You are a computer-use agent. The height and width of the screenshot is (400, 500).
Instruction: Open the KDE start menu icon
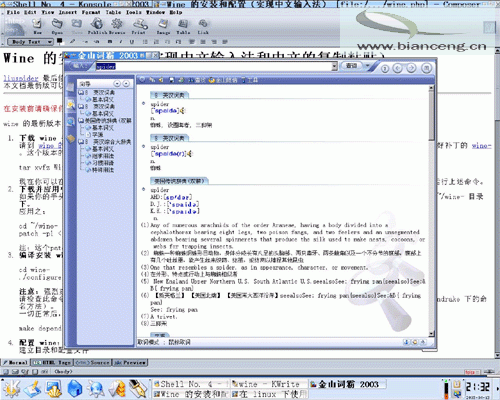[12, 388]
